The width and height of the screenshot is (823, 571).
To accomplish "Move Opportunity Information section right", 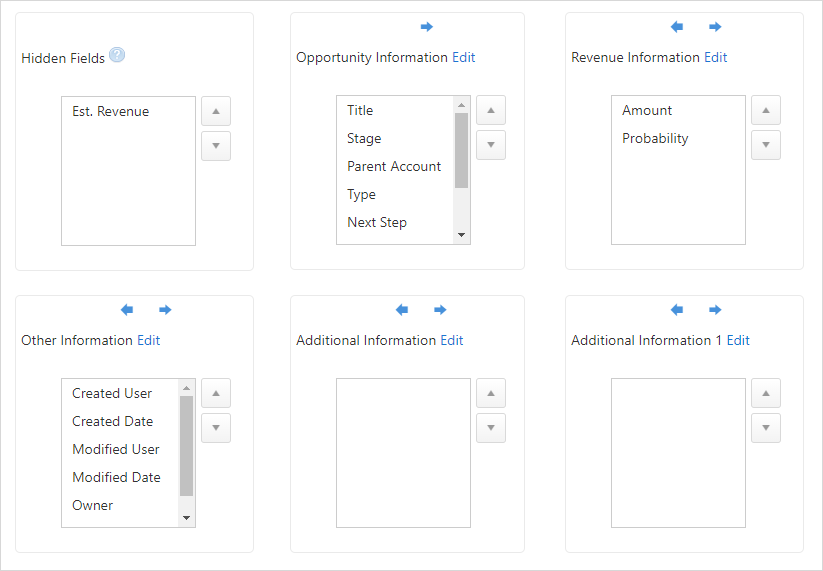I will (427, 27).
